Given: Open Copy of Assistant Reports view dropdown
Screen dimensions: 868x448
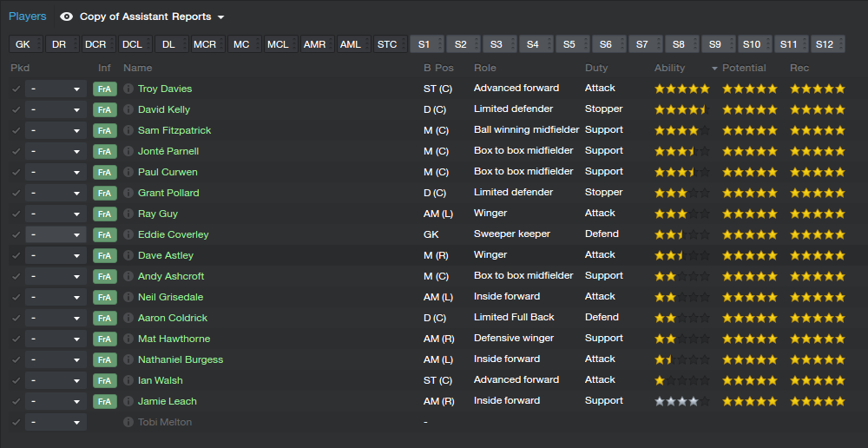Looking at the screenshot, I should tap(220, 17).
